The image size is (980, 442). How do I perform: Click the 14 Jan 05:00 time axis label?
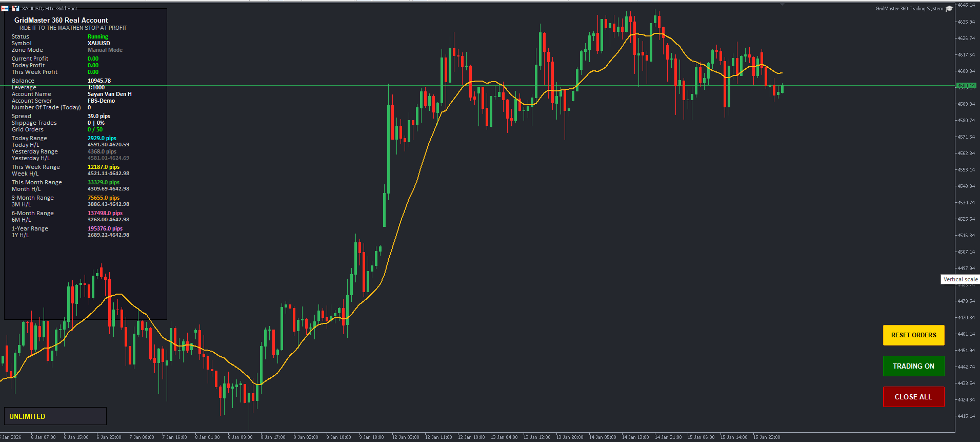603,437
